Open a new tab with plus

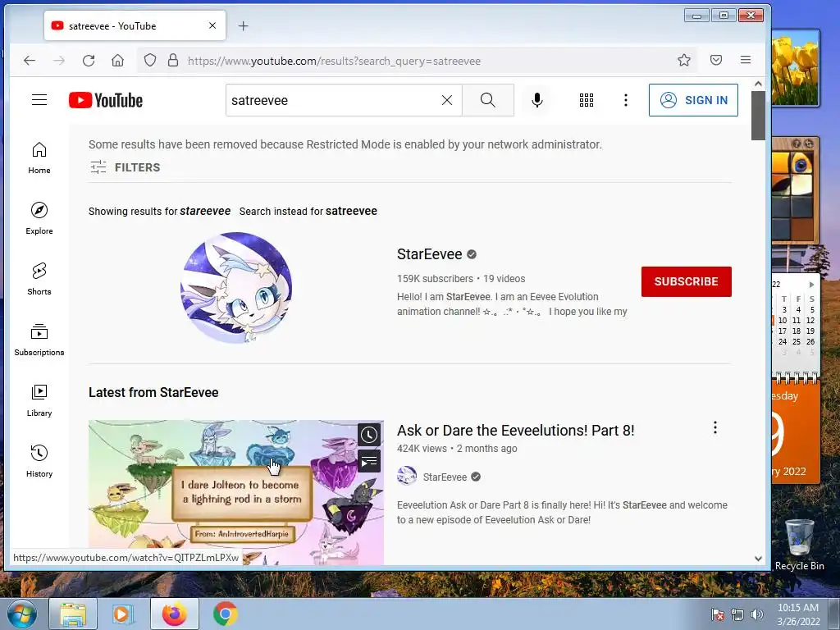coord(243,25)
